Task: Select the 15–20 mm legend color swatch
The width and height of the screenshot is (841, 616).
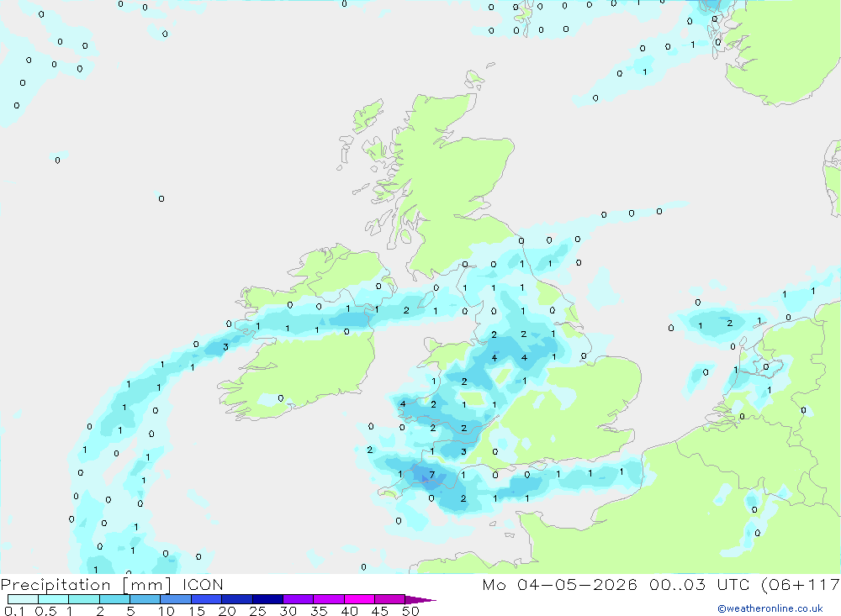Action: pos(206,599)
